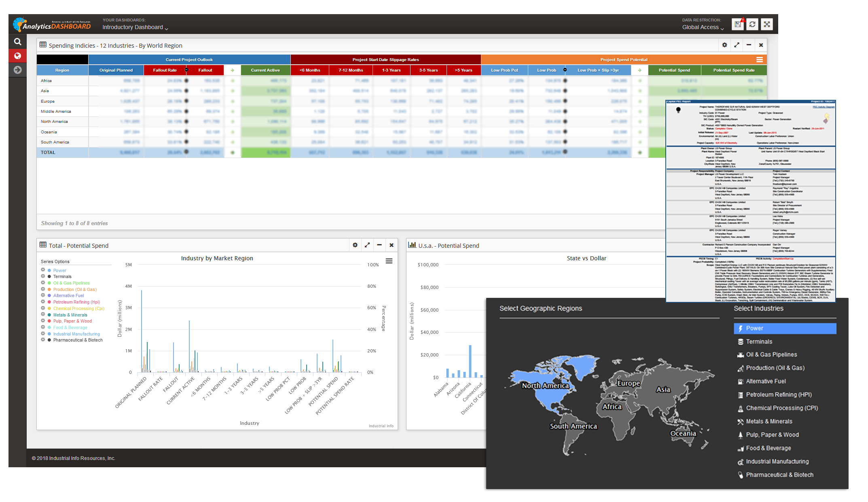Click the refresh dashboard icon in top toolbar
Screen dimensions: 868x502
coord(752,24)
